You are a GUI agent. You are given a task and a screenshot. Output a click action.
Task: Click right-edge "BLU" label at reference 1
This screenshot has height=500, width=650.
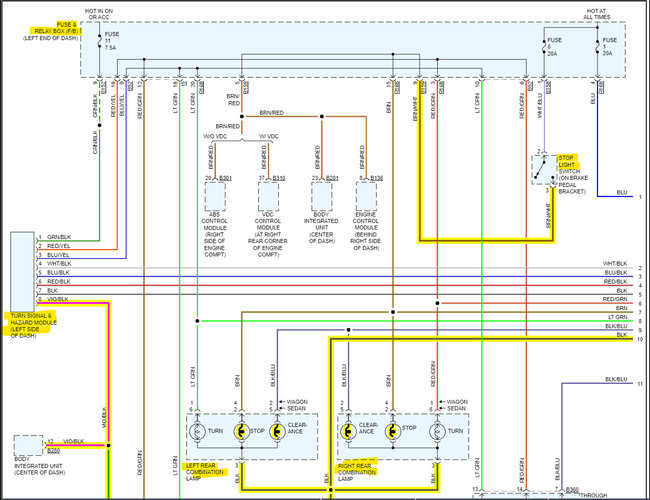click(x=622, y=193)
